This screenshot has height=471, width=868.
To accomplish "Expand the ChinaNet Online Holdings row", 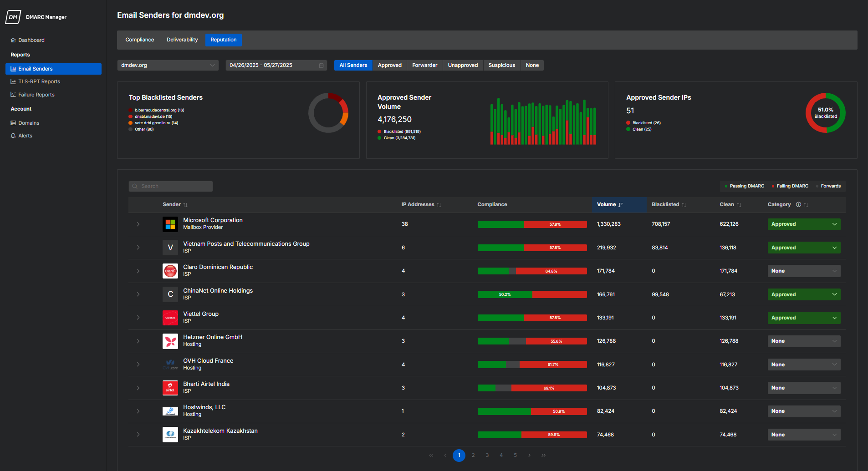I will point(138,294).
